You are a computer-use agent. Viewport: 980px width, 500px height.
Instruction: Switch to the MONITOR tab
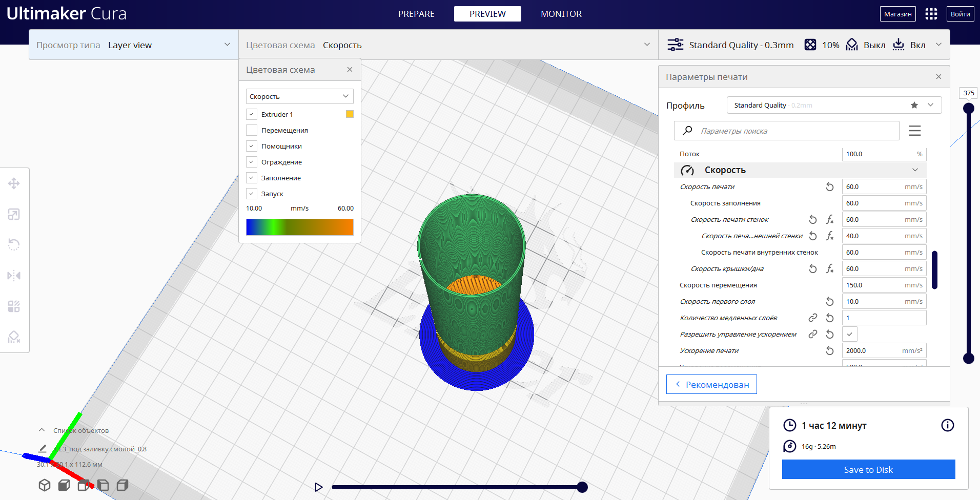point(561,14)
